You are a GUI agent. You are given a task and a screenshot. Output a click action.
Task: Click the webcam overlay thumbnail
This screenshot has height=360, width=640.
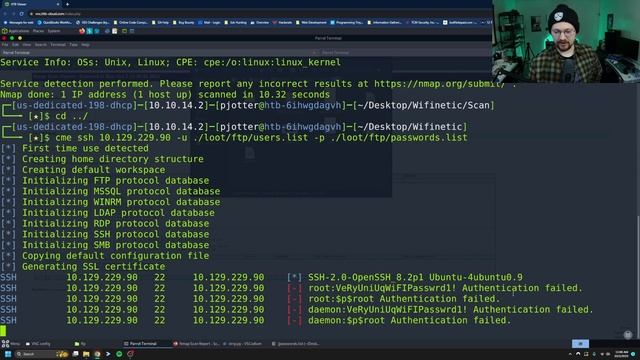(x=566, y=42)
